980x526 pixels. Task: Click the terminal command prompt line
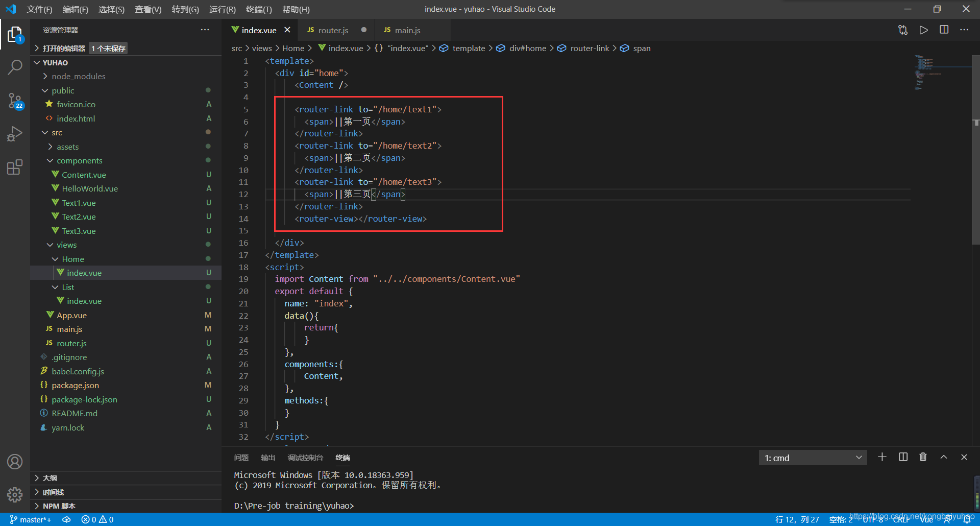[294, 506]
